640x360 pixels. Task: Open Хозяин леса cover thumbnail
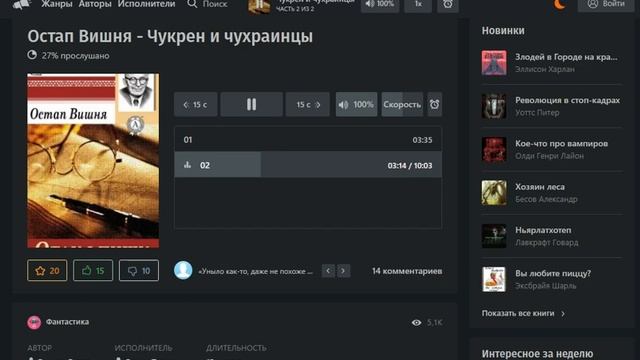[494, 193]
